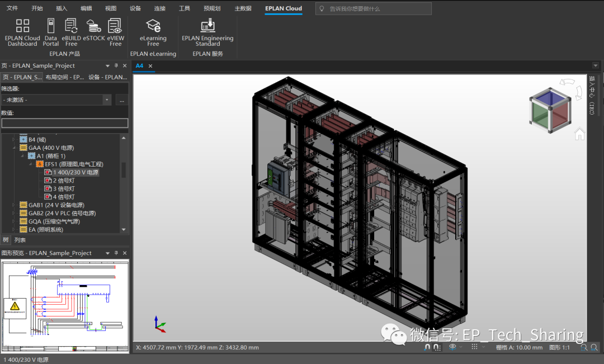
Task: Toggle the first snap magnet in status bar
Action: [427, 347]
